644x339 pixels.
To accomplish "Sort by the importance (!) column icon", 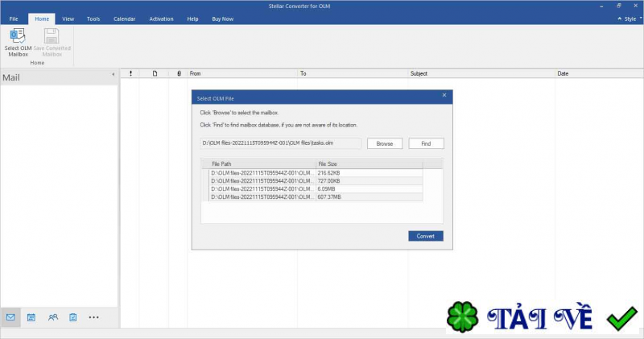I will pos(130,73).
